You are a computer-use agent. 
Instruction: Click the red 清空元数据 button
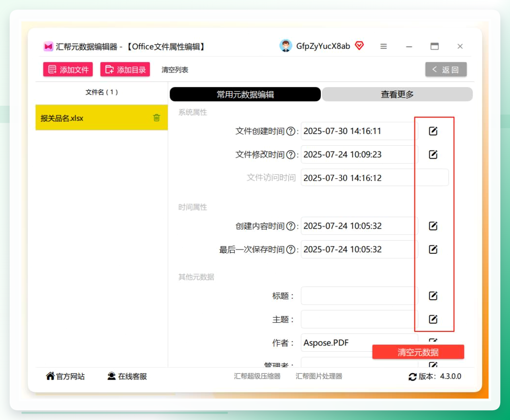[x=418, y=352]
